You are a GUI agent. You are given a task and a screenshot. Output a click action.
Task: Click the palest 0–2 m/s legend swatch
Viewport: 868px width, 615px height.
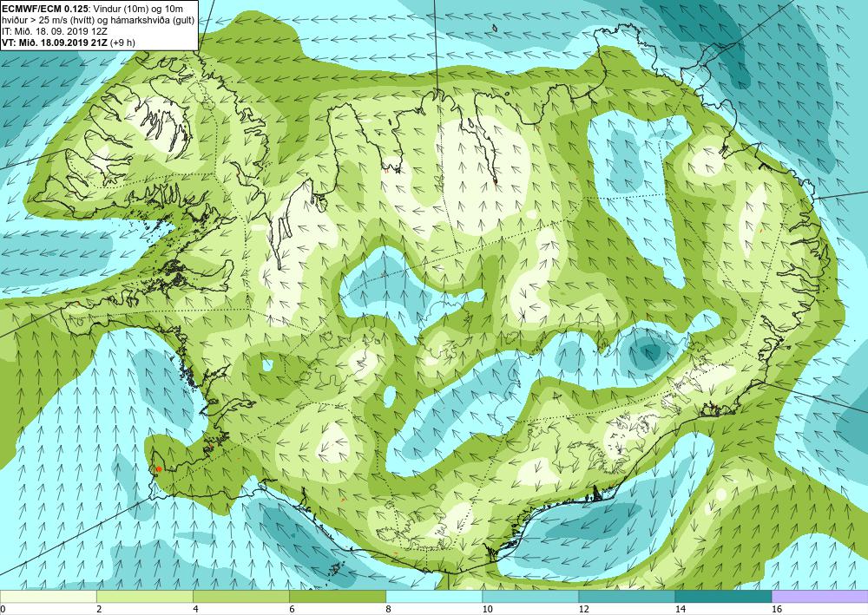point(48,596)
